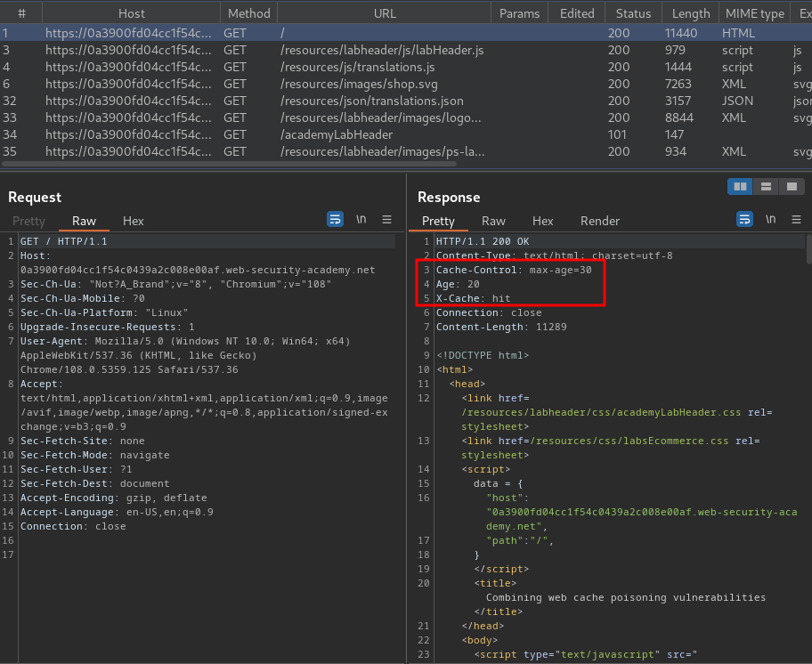Select the labHeader.js request row
This screenshot has width=812, height=664.
pyautogui.click(x=406, y=50)
